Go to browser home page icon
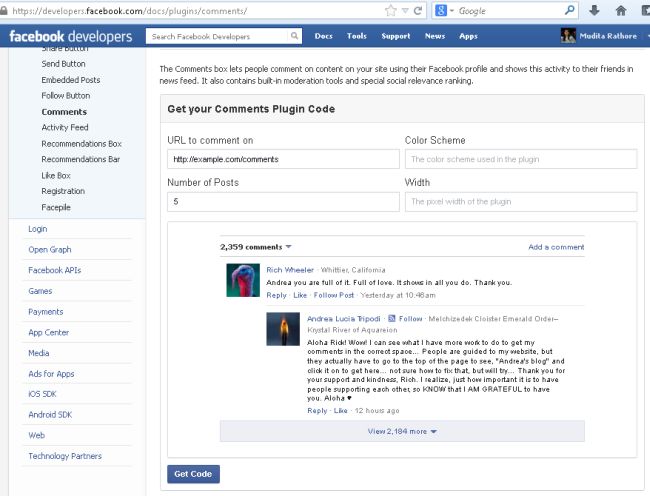This screenshot has height=496, width=650. (621, 11)
